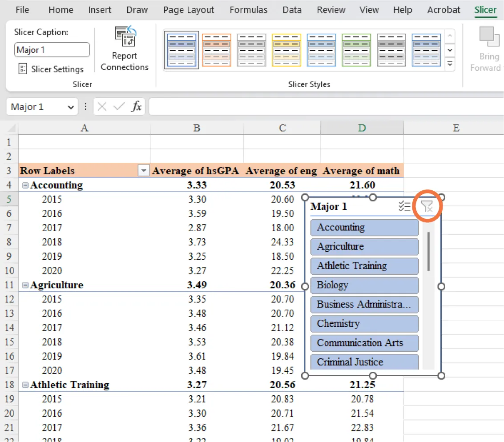Collapse the Accounting group in the PivotTable

[25, 185]
